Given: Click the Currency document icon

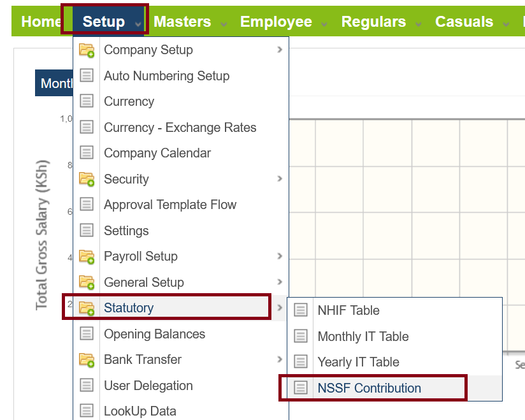Looking at the screenshot, I should [x=87, y=101].
